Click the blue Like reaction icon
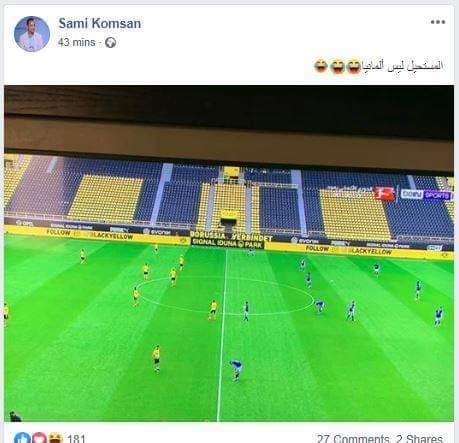 pos(22,437)
